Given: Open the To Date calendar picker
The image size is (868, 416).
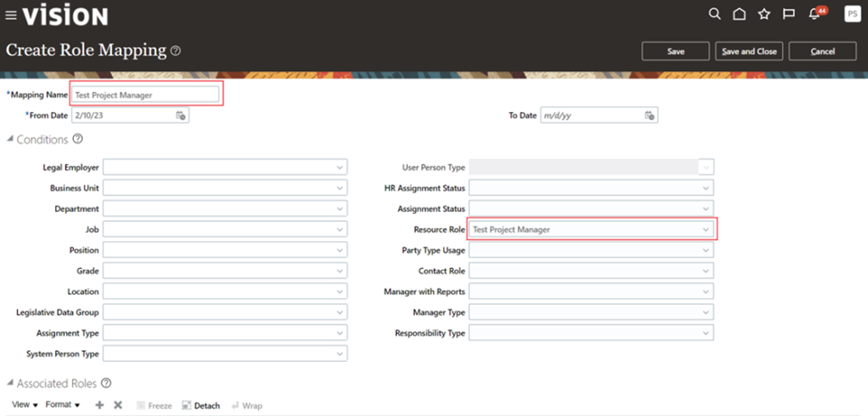Looking at the screenshot, I should pyautogui.click(x=650, y=116).
